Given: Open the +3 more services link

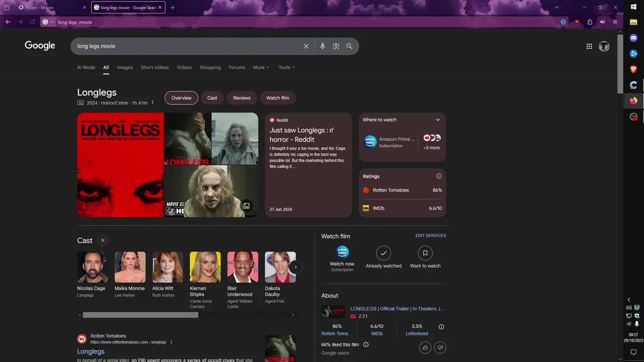Looking at the screenshot, I should [x=432, y=148].
